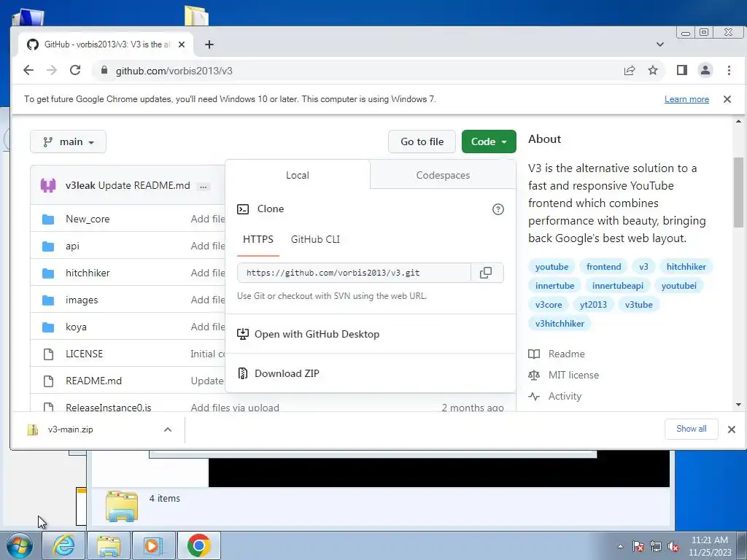Click the Action Center flag tray icon
The width and height of the screenshot is (747, 560).
(638, 546)
